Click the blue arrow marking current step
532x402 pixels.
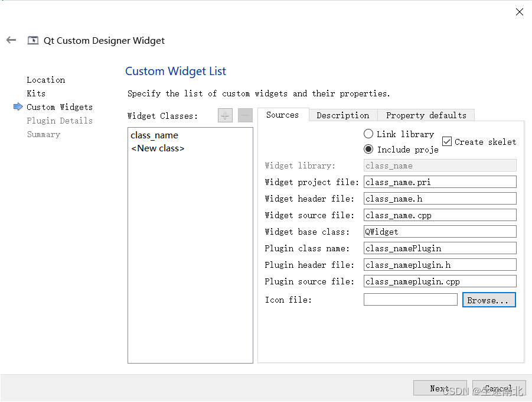click(18, 106)
